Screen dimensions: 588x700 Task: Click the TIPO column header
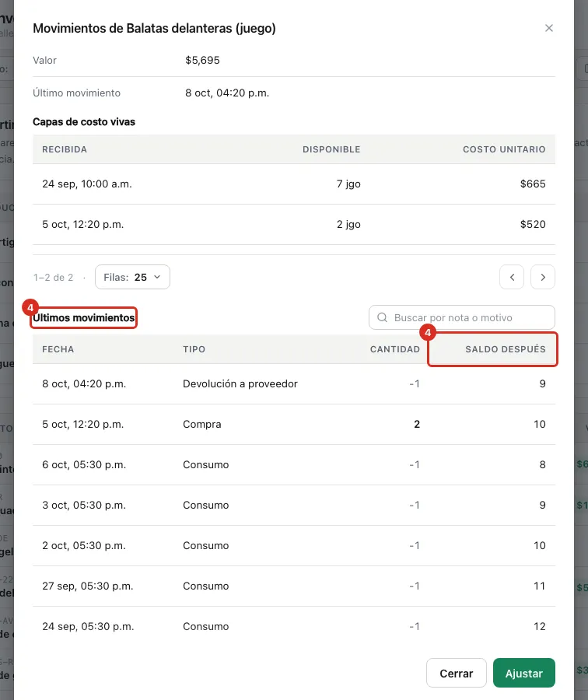(x=194, y=349)
